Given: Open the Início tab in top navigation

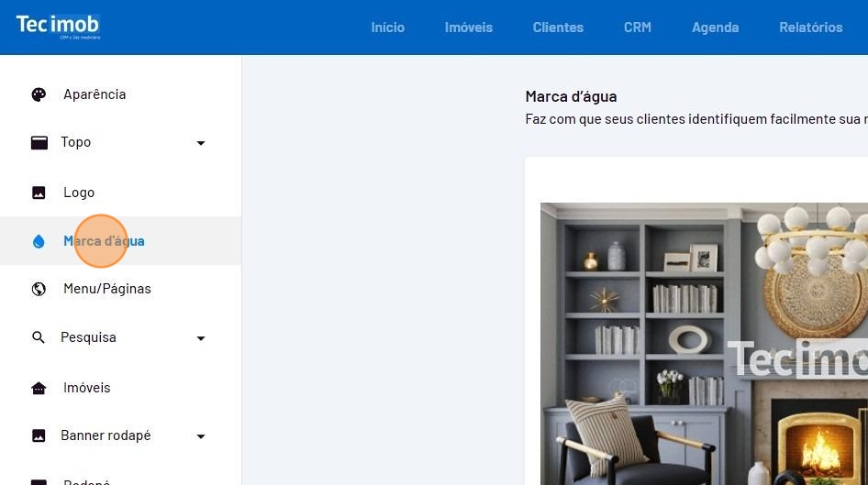Looking at the screenshot, I should pyautogui.click(x=387, y=28).
